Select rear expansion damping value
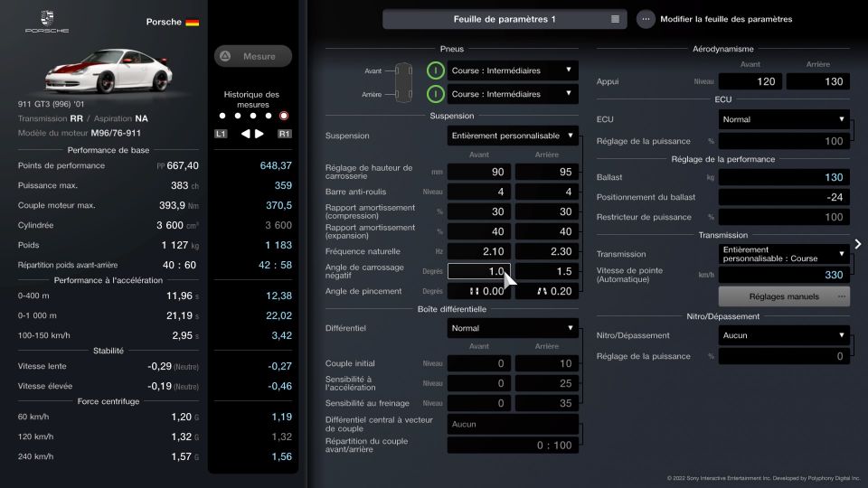The height and width of the screenshot is (488, 868). pyautogui.click(x=547, y=232)
